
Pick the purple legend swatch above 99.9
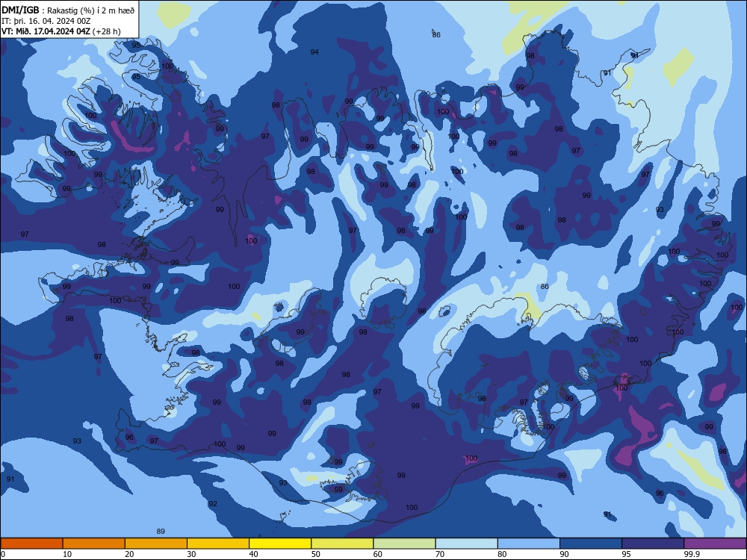(x=715, y=544)
